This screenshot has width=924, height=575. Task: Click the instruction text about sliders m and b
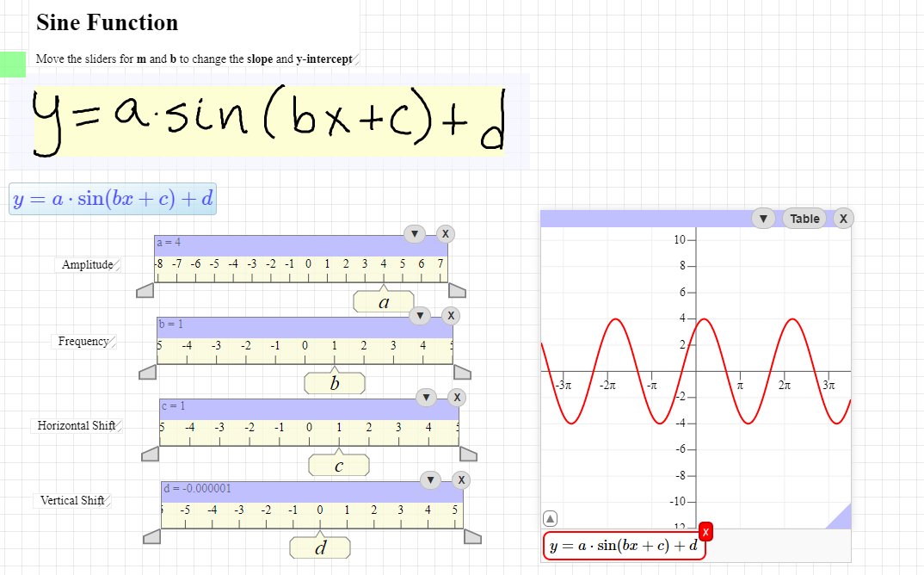(194, 59)
